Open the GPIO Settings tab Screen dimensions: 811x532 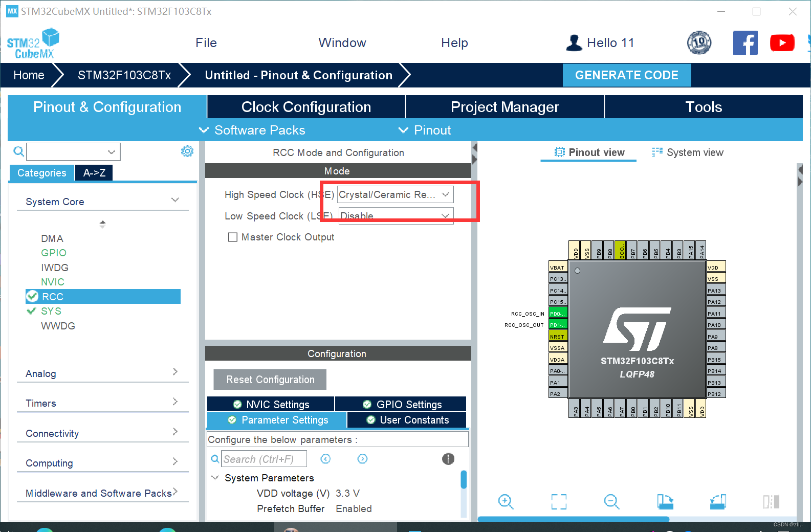401,404
